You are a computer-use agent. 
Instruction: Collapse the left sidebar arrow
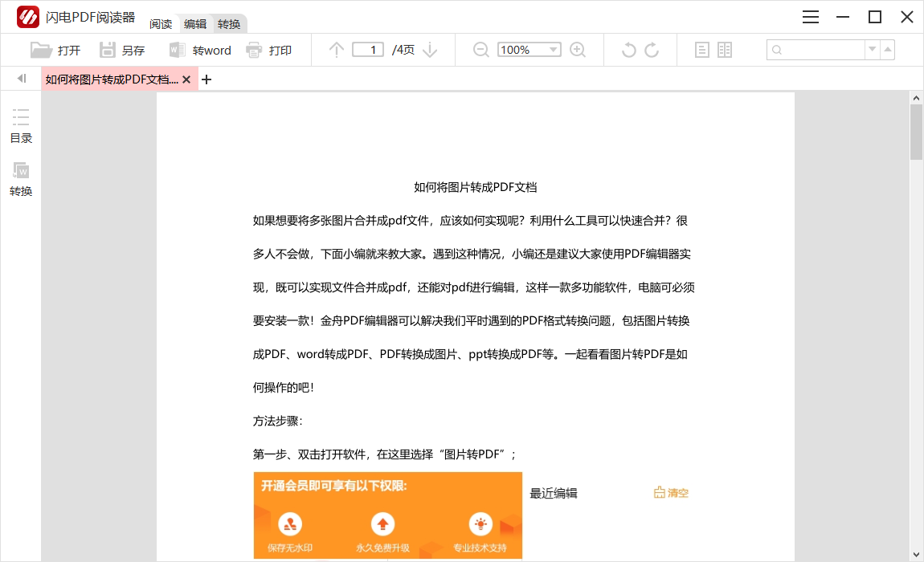(22, 79)
